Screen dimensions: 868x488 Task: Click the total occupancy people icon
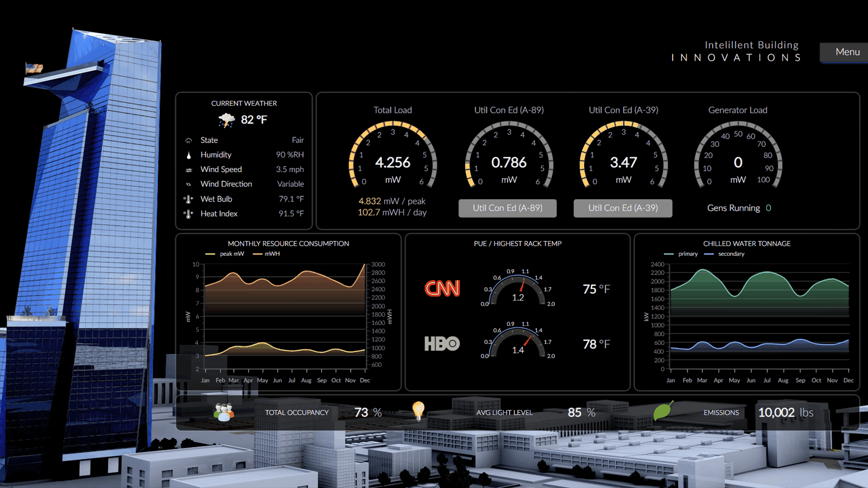pyautogui.click(x=224, y=412)
